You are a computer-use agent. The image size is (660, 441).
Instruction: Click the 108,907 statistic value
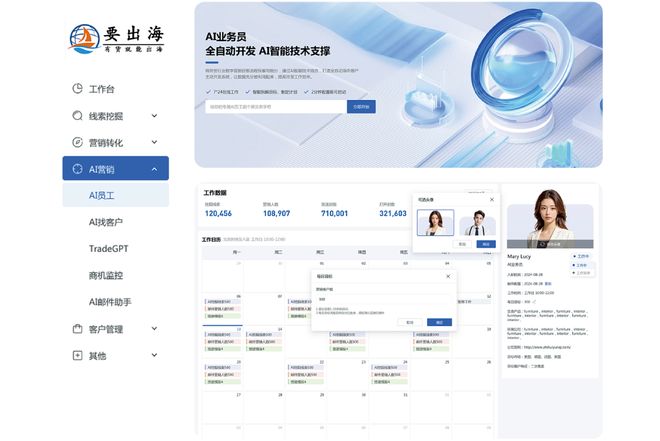point(277,213)
